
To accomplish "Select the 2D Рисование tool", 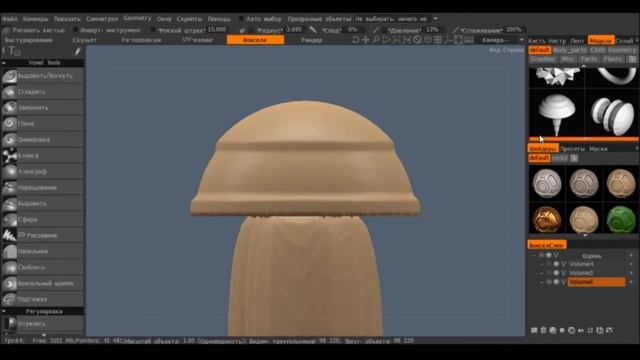I will coord(42,235).
